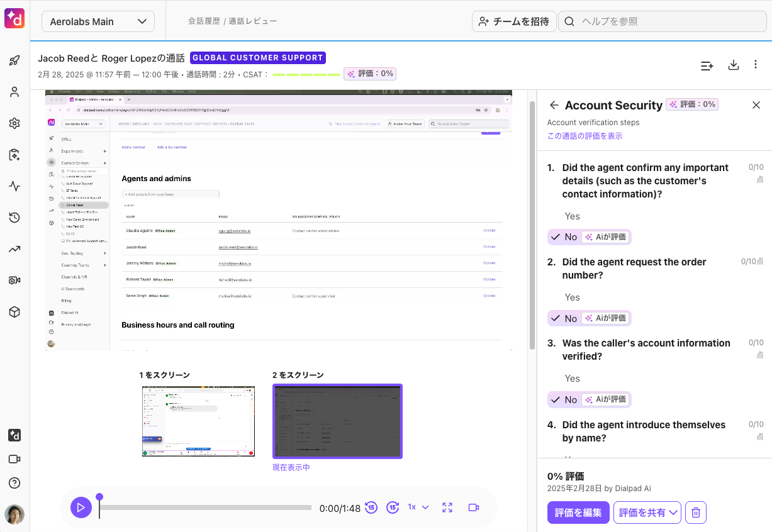Viewport: 772px width, 532px height.
Task: Open the AI scorecard clipboard sidebar icon
Action: tap(14, 155)
